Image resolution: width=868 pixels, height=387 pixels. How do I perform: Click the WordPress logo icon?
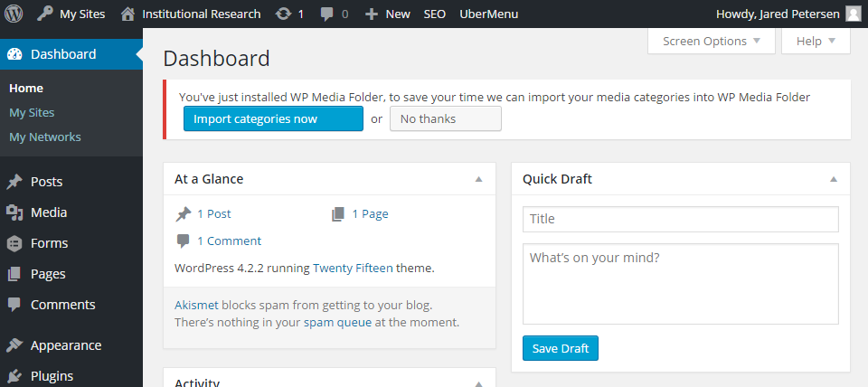pos(14,14)
